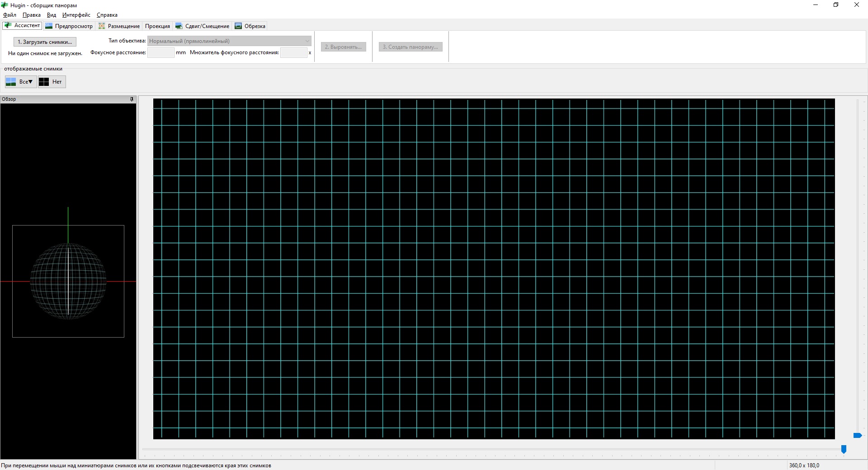This screenshot has height=470, width=868.
Task: Open the Файл menu
Action: coord(9,15)
